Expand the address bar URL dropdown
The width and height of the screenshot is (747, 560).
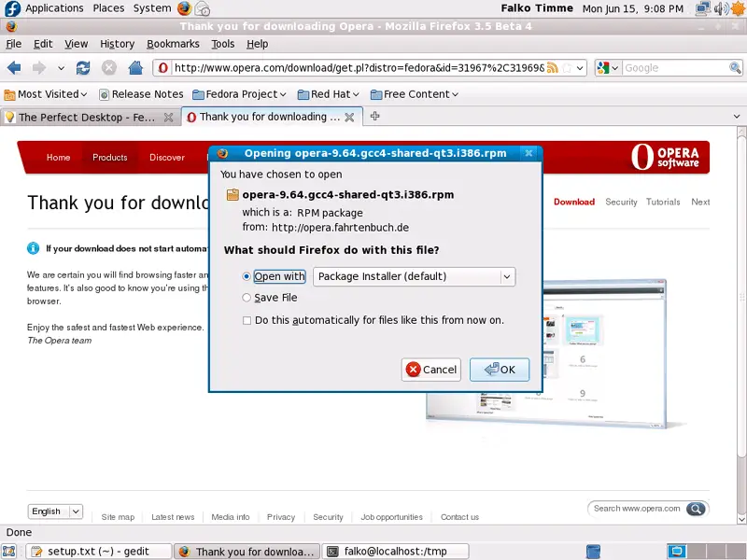[x=580, y=68]
